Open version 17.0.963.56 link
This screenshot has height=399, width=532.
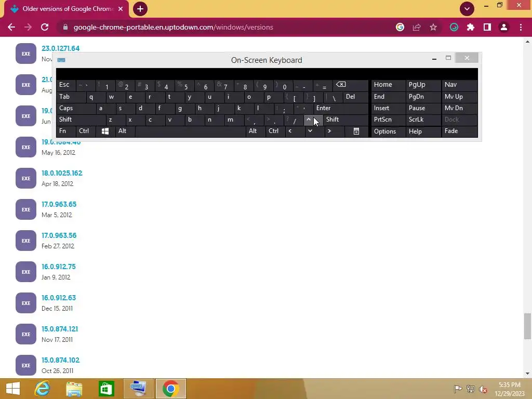point(59,235)
